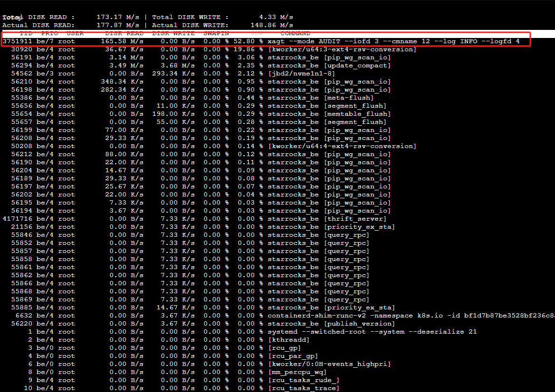The image size is (555, 392).
Task: Select the systemd --switched-root process
Action: click(372, 332)
